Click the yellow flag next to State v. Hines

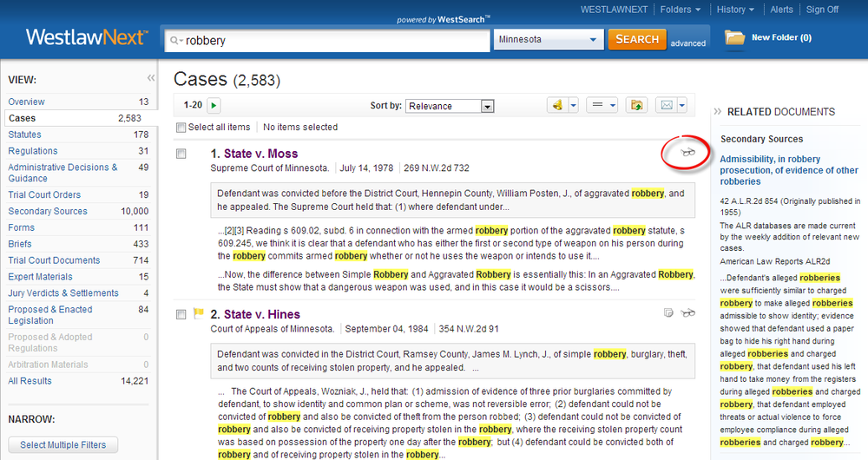click(198, 313)
